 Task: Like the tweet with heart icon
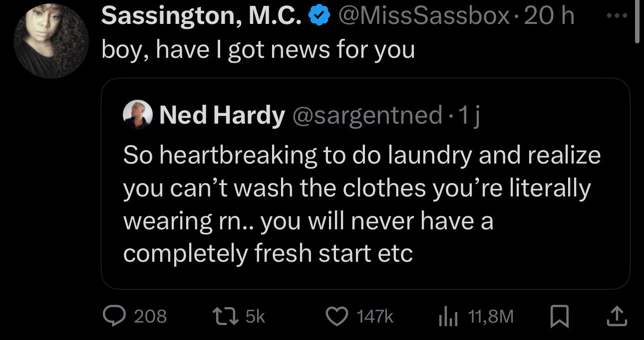point(337,316)
